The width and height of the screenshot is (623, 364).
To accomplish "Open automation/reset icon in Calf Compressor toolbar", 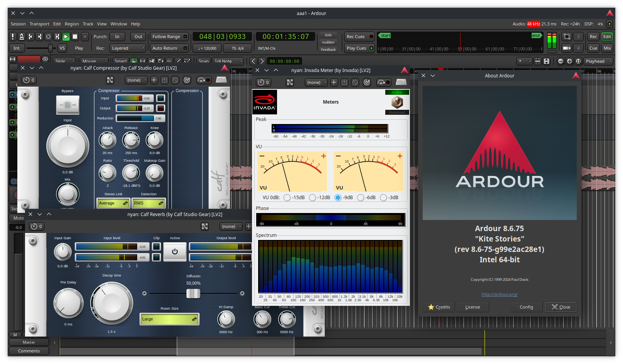I will point(187,80).
